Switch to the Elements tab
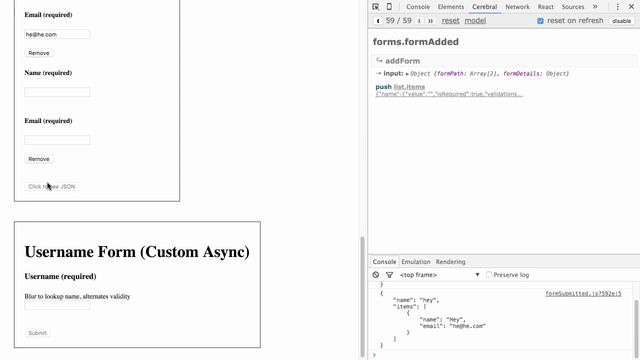The image size is (640, 360). pos(451,7)
